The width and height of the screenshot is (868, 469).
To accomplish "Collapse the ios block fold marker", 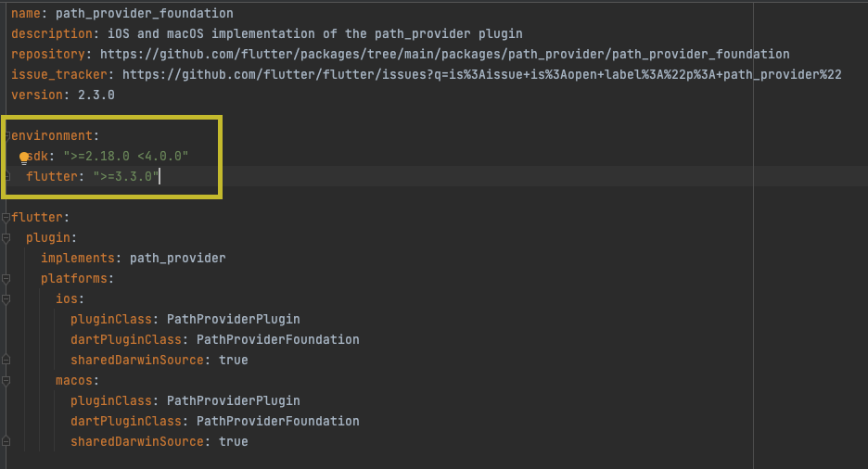I will tap(6, 299).
